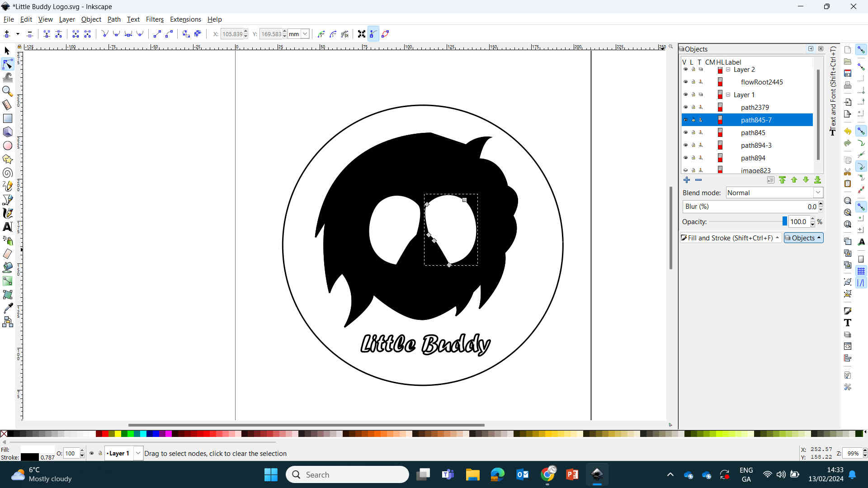The image size is (868, 488).
Task: Select the Measure tool
Action: point(7,105)
